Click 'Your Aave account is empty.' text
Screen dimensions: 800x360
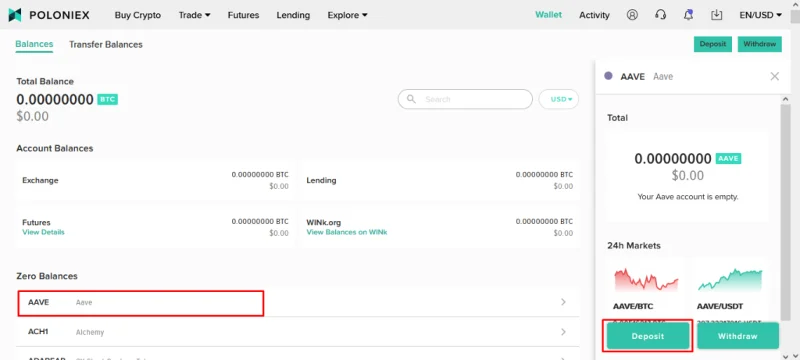(688, 196)
